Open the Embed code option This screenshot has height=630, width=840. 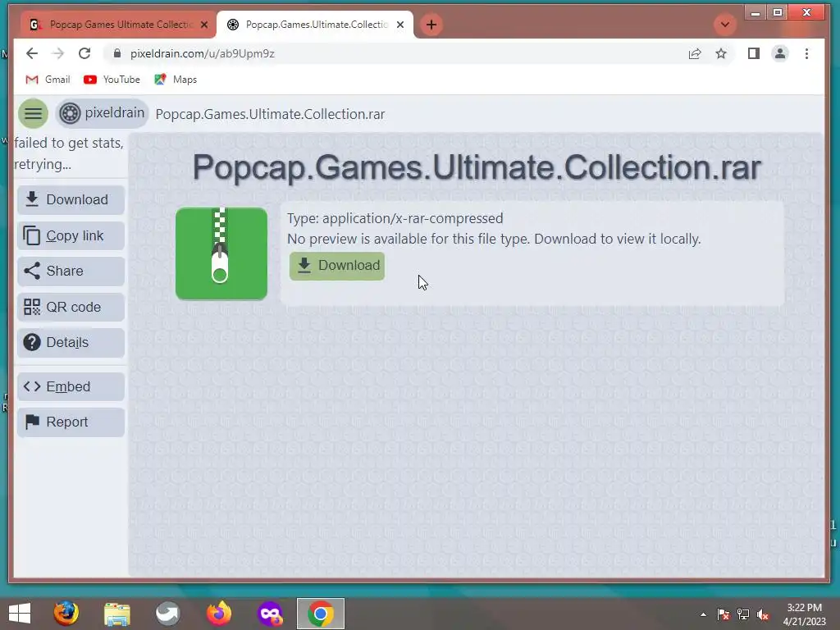click(71, 387)
